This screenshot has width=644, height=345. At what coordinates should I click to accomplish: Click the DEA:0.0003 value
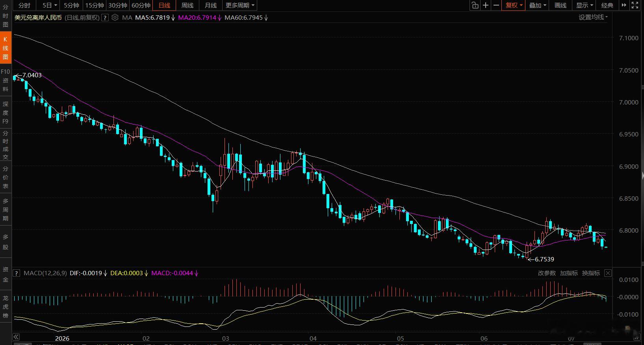[x=126, y=273]
